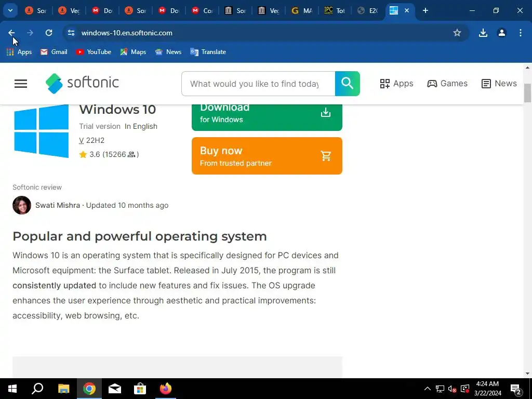Submit search with magnifier button

click(x=348, y=84)
